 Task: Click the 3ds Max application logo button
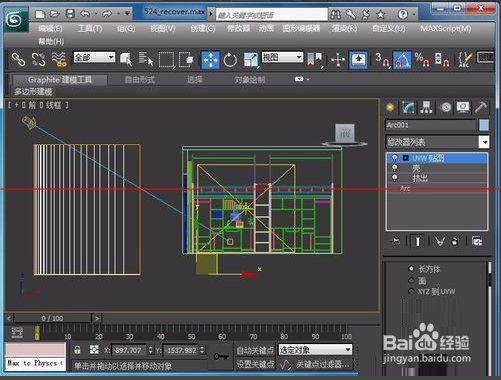click(x=16, y=19)
